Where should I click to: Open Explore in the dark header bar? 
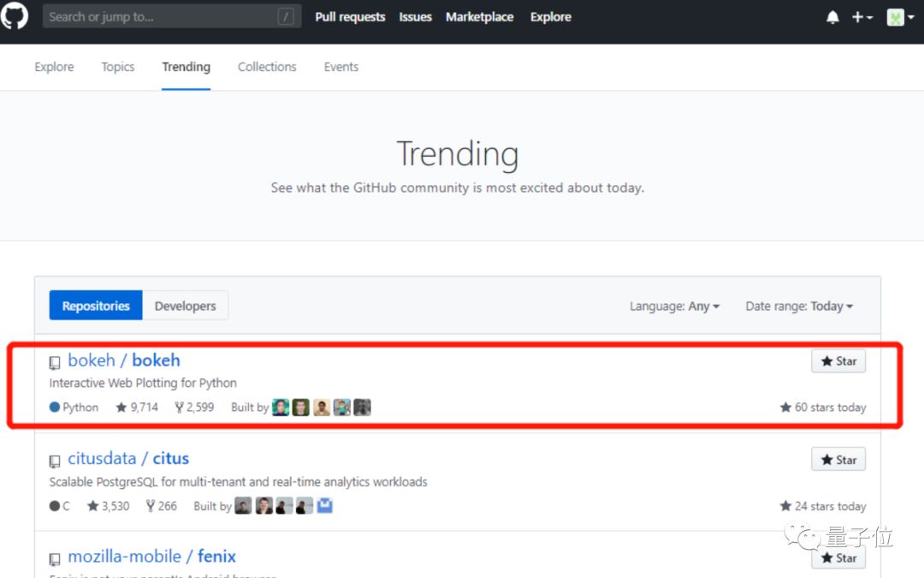pos(550,17)
